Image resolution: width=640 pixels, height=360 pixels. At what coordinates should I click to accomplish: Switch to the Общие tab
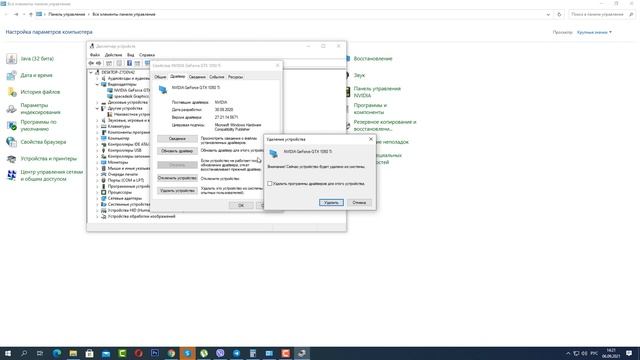point(160,77)
